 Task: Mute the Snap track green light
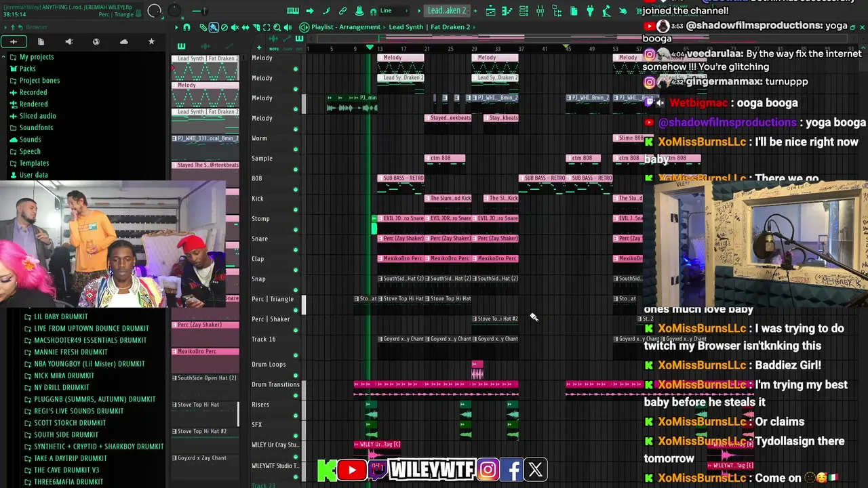click(x=296, y=290)
